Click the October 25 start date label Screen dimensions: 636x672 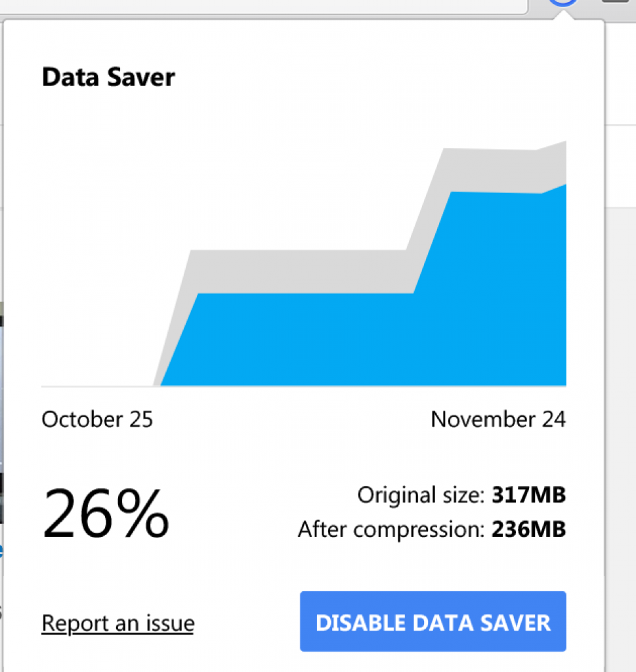tap(97, 419)
